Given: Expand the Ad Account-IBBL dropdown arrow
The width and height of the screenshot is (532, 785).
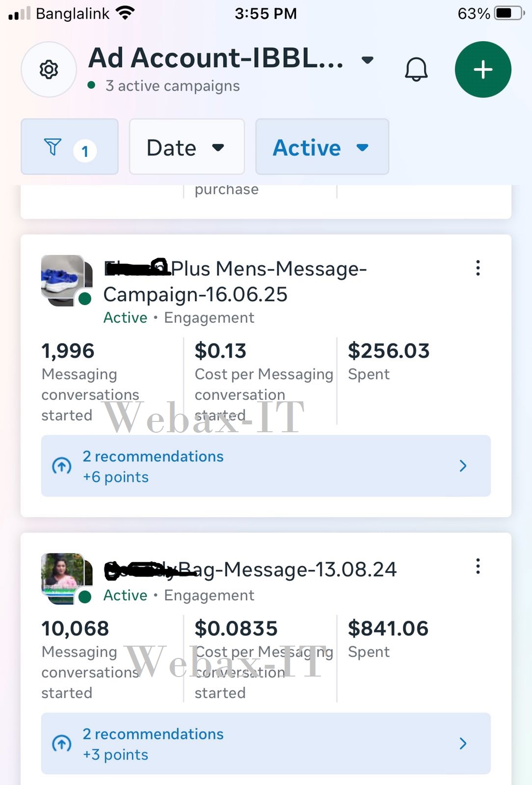Looking at the screenshot, I should pyautogui.click(x=367, y=60).
